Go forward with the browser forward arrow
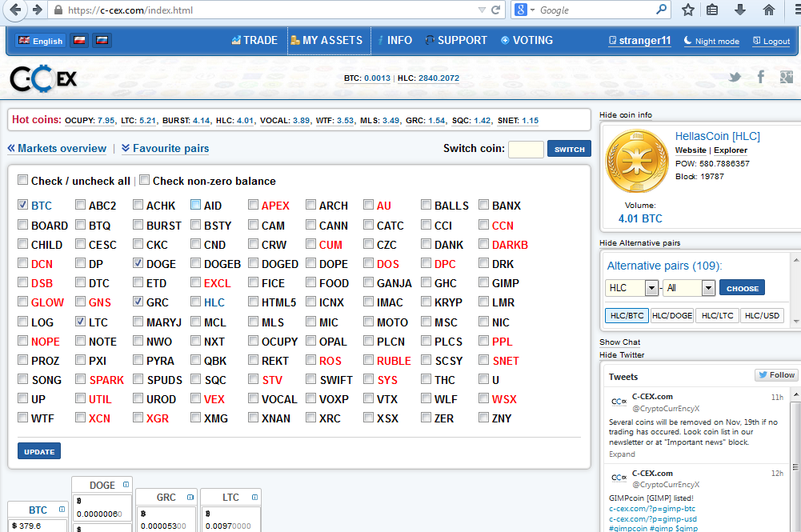Image resolution: width=801 pixels, height=532 pixels. click(37, 10)
